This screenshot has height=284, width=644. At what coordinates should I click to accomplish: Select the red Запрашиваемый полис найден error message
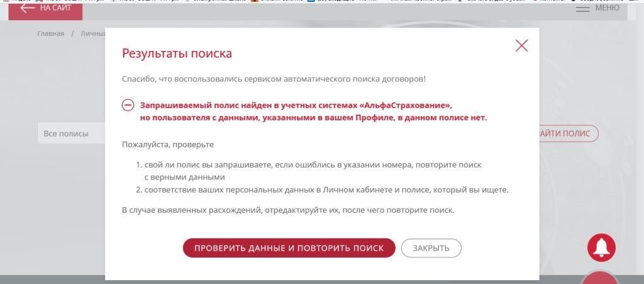(313, 111)
